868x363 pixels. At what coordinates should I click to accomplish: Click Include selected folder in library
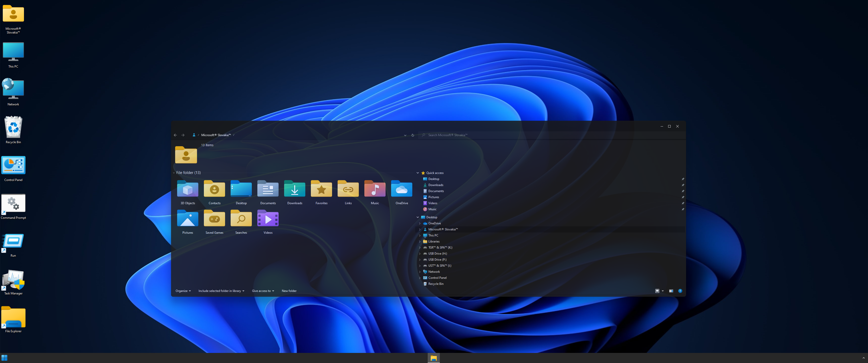tap(221, 291)
